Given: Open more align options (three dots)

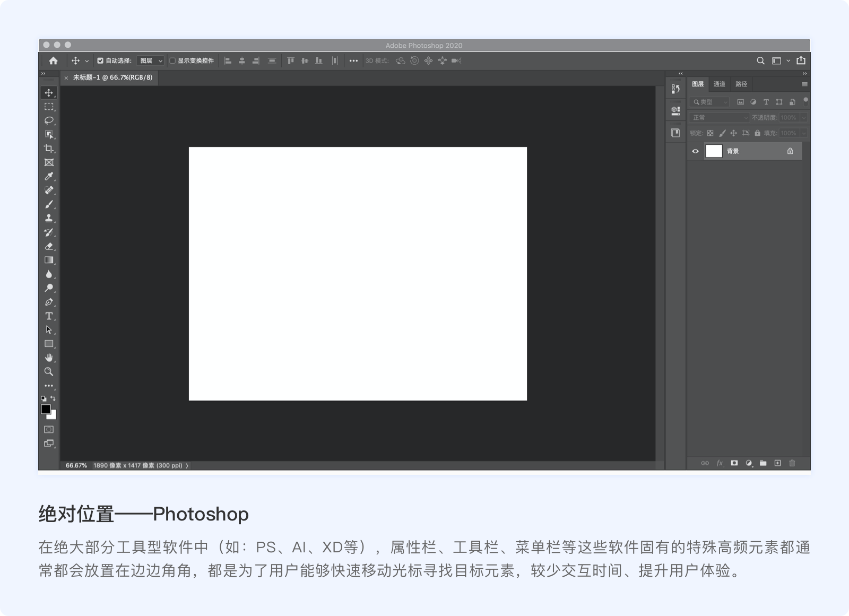Looking at the screenshot, I should 353,60.
